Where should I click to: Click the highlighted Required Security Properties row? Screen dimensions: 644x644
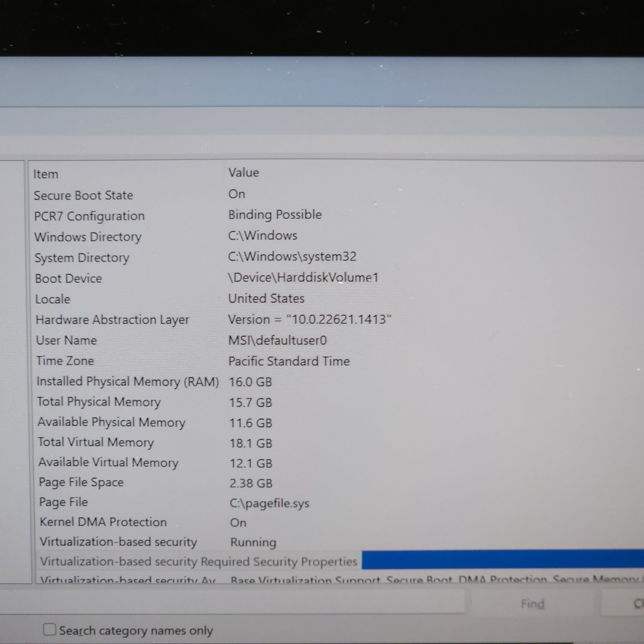pyautogui.click(x=198, y=562)
